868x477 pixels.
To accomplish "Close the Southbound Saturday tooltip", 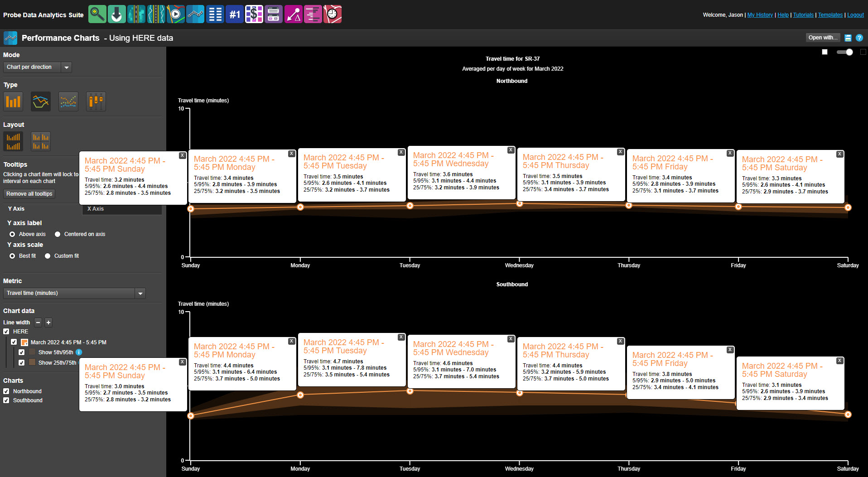I will point(839,361).
